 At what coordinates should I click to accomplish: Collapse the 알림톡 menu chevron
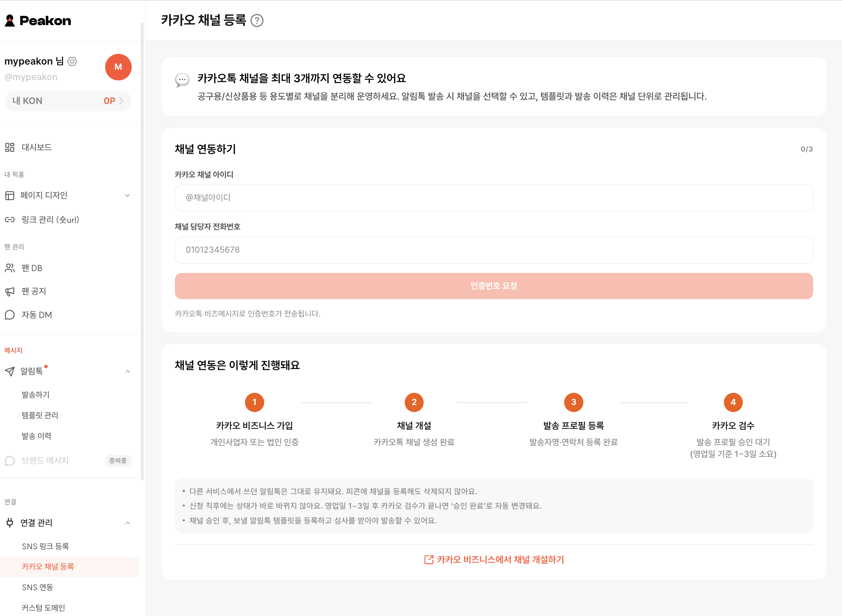[128, 371]
